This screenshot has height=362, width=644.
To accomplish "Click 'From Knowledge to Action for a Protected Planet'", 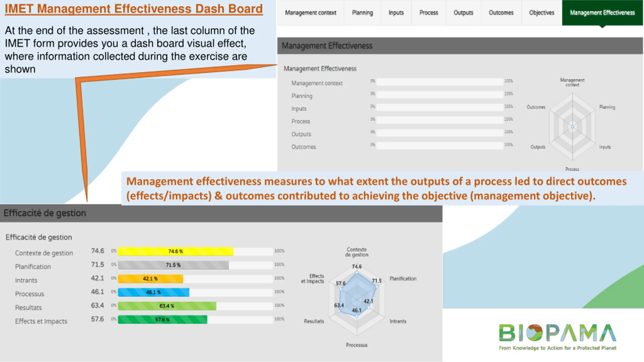I will coord(557,348).
